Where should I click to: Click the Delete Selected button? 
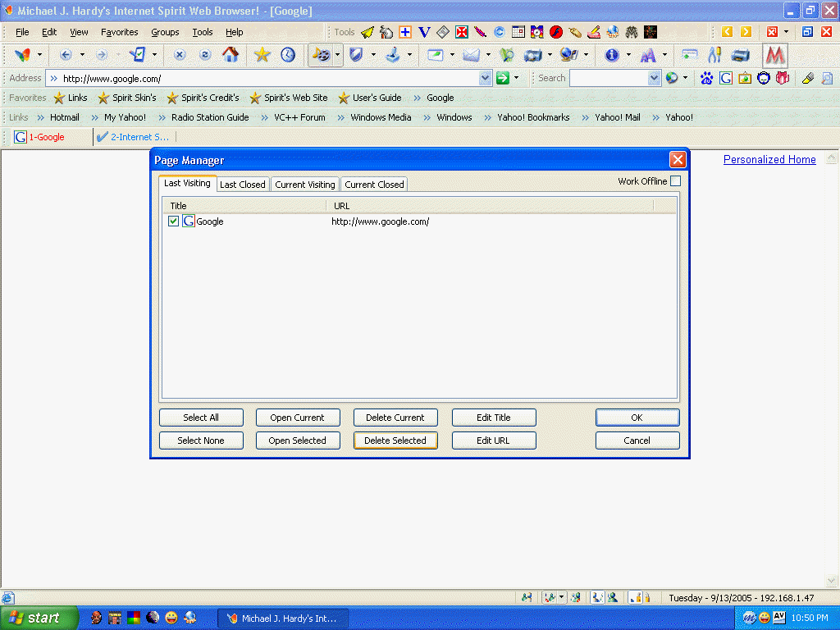(395, 441)
